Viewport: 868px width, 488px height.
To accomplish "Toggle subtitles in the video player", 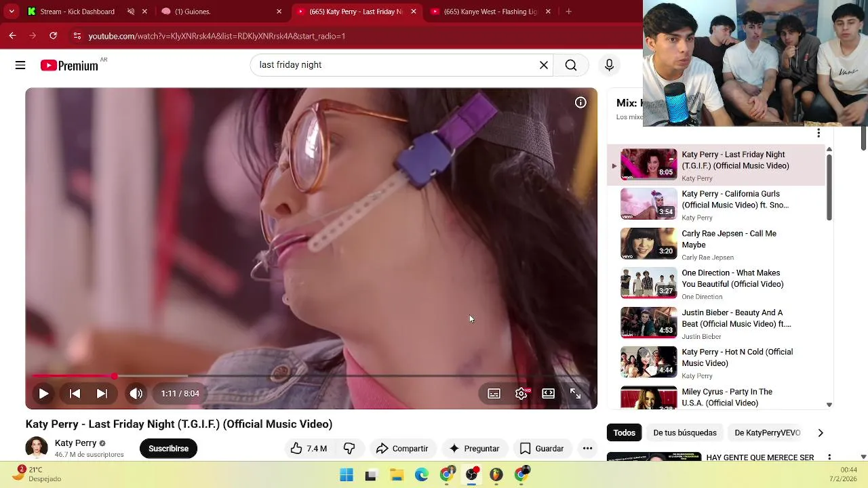I will (494, 393).
